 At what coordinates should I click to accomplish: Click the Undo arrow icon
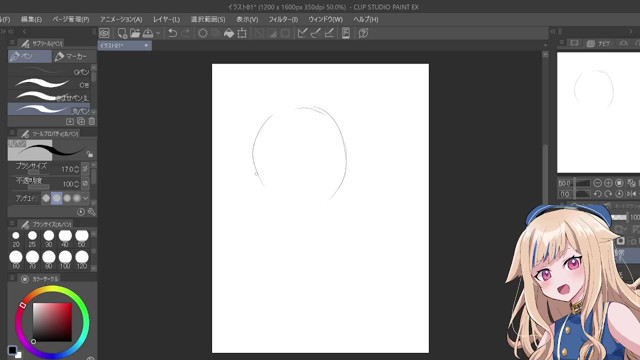[172, 33]
